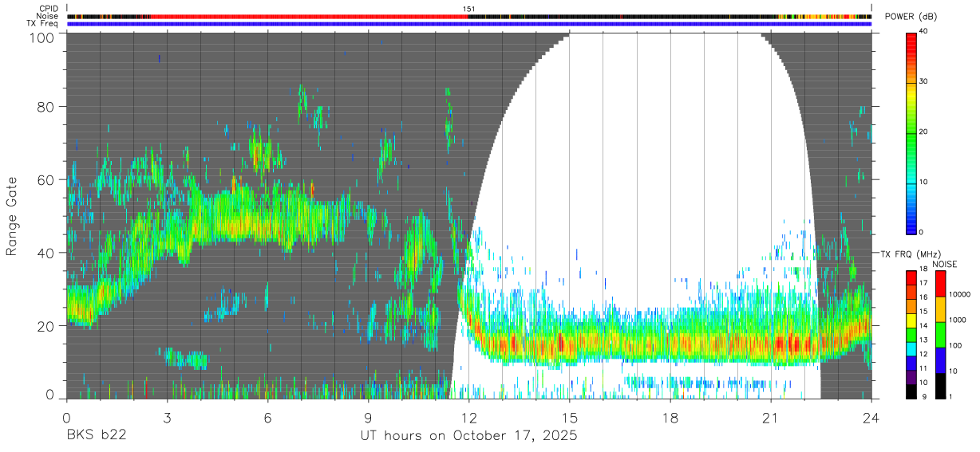
Task: Click the 20 tick on Range Gate axis
Action: pos(47,326)
